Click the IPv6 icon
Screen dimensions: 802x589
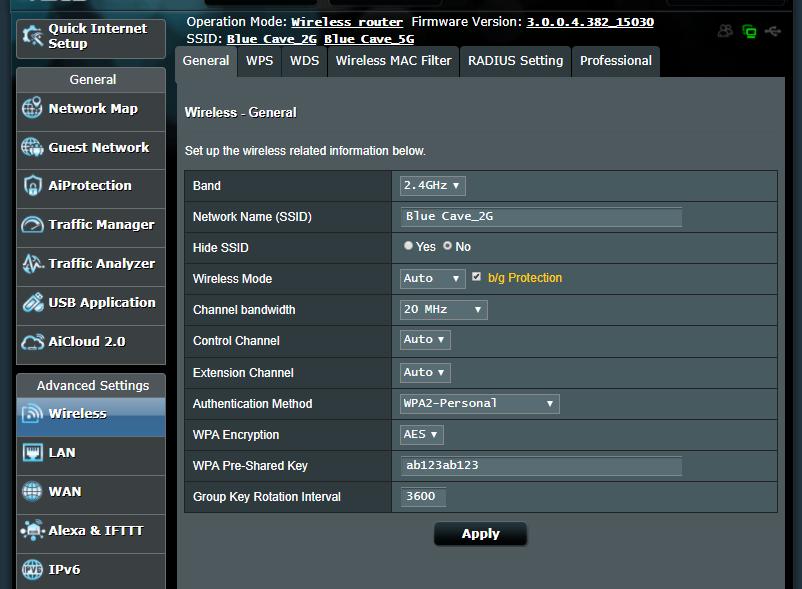coord(32,569)
